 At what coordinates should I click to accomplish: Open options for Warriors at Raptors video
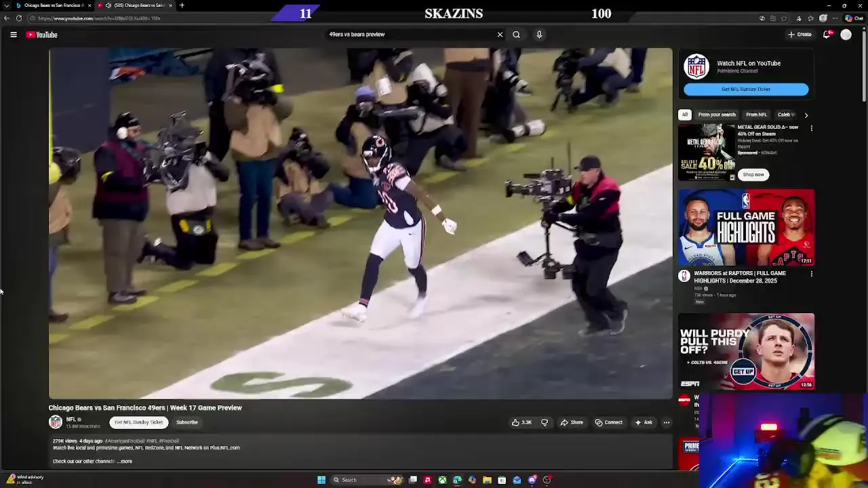(x=811, y=274)
